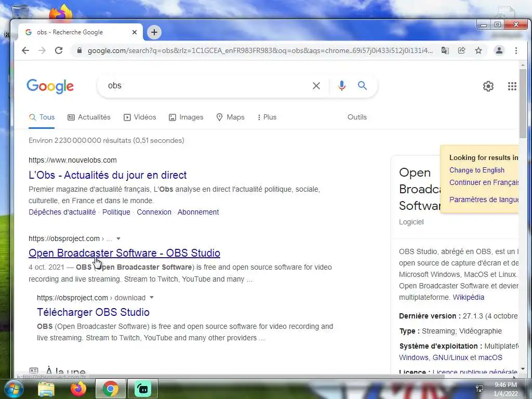Click the forward navigation arrow

pyautogui.click(x=42, y=50)
